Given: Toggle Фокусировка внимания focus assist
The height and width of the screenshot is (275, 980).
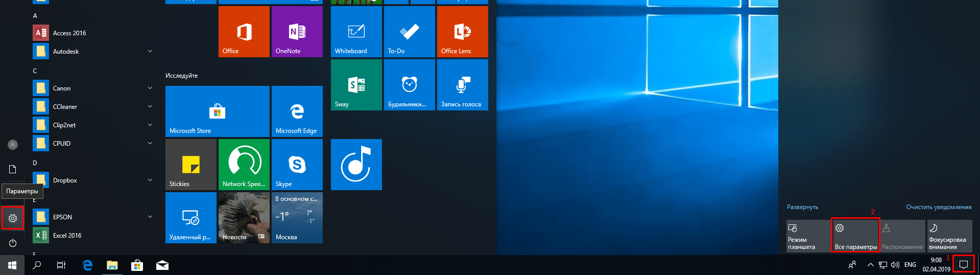Looking at the screenshot, I should click(949, 236).
